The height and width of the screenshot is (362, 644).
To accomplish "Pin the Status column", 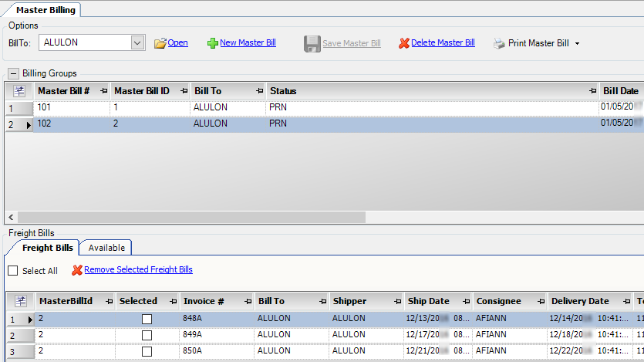I will [592, 91].
